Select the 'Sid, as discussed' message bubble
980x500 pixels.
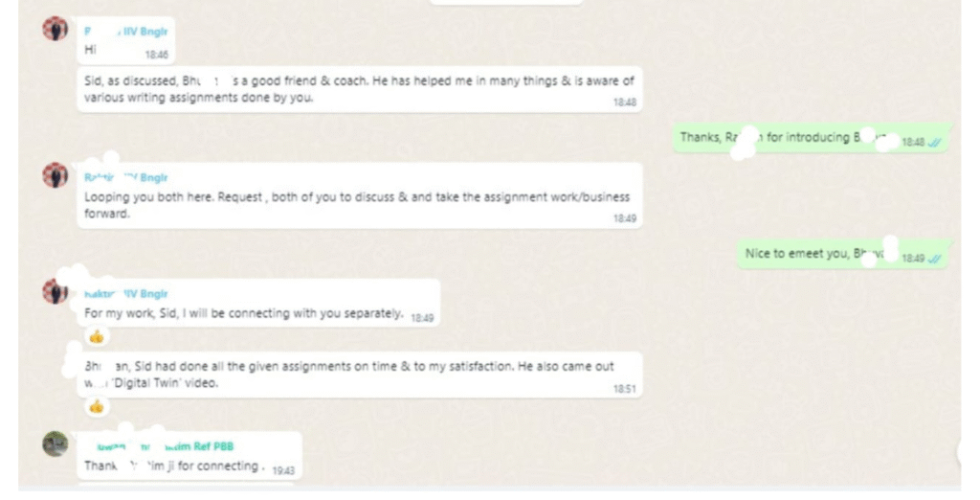[360, 89]
